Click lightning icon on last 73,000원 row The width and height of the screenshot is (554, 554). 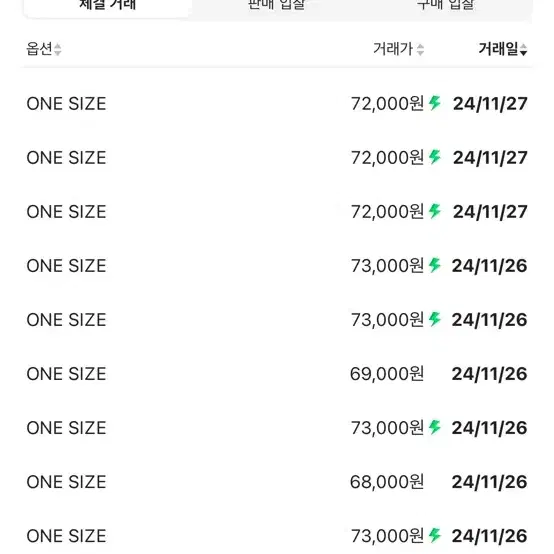pyautogui.click(x=435, y=536)
